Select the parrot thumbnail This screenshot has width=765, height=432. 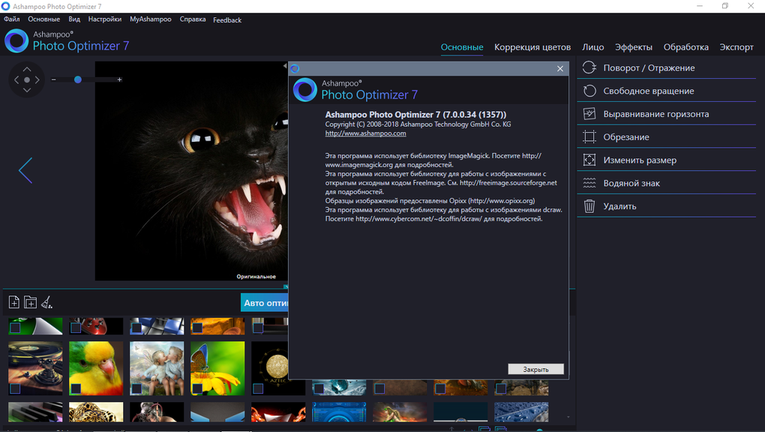96,368
